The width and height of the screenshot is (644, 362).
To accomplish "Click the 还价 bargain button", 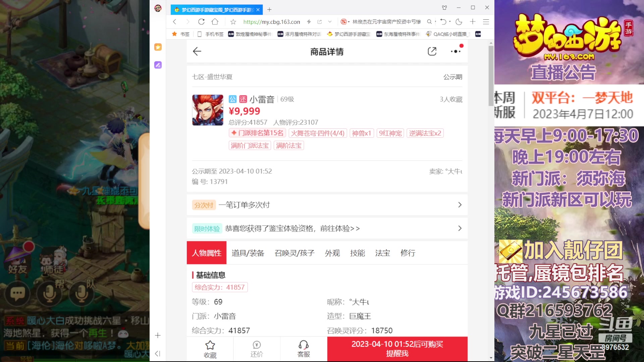I will pos(257,349).
